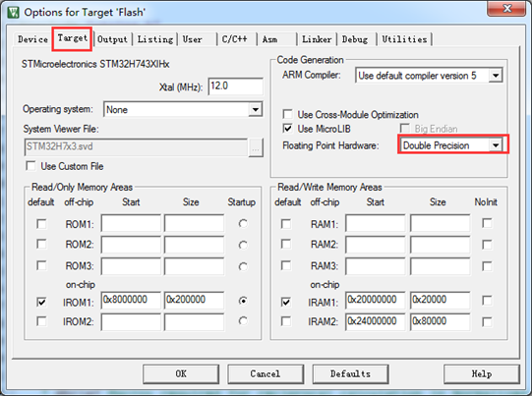Viewport: 532px width, 396px height.
Task: Check the RAM1 NoInit checkbox
Action: [x=487, y=223]
